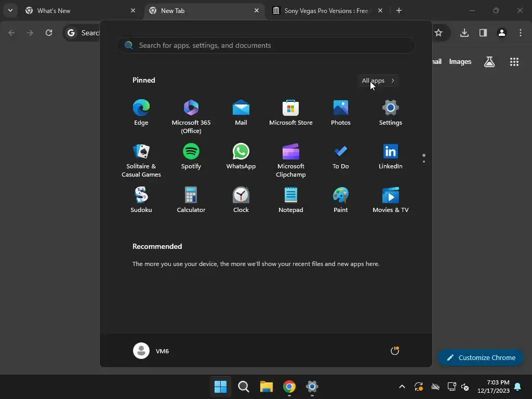The image size is (532, 399).
Task: Launch Notepad
Action: pyautogui.click(x=291, y=200)
